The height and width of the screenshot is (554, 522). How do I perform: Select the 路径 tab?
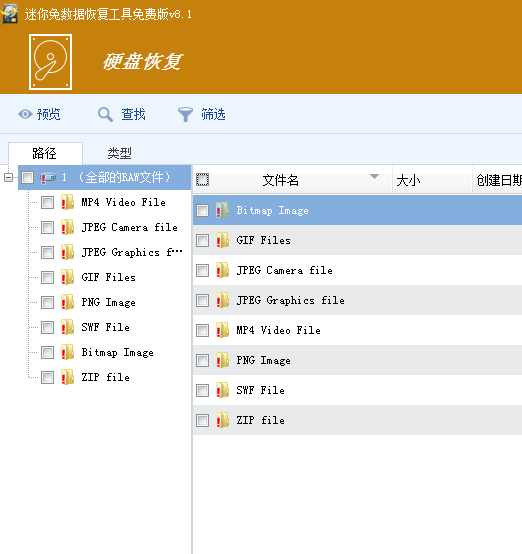pyautogui.click(x=45, y=153)
